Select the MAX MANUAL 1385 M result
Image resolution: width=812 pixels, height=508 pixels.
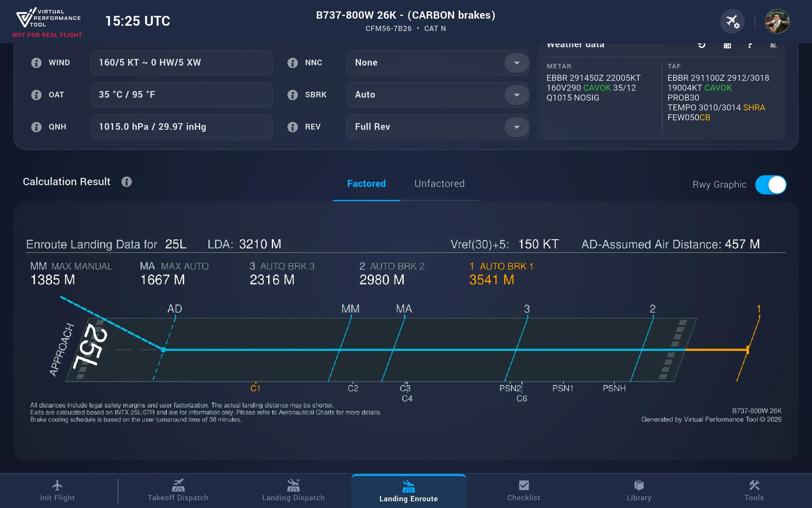pos(71,274)
